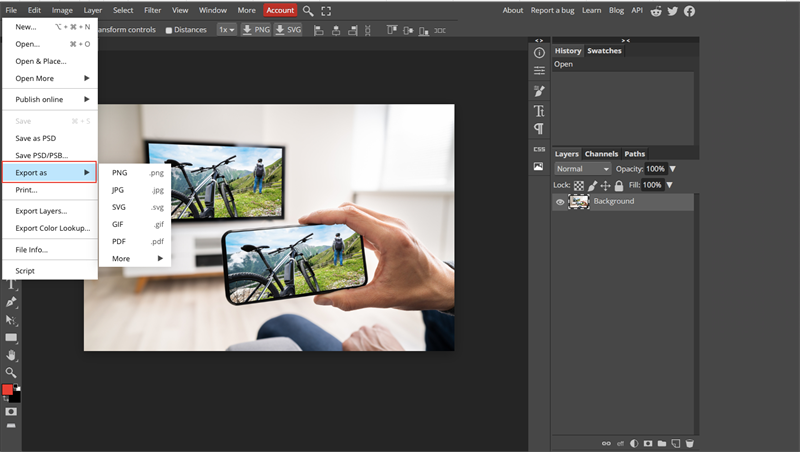Select the Zoom magnifier tool

point(11,372)
